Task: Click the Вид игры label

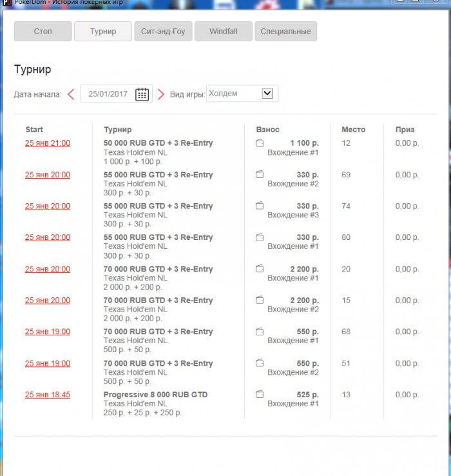Action: (187, 94)
